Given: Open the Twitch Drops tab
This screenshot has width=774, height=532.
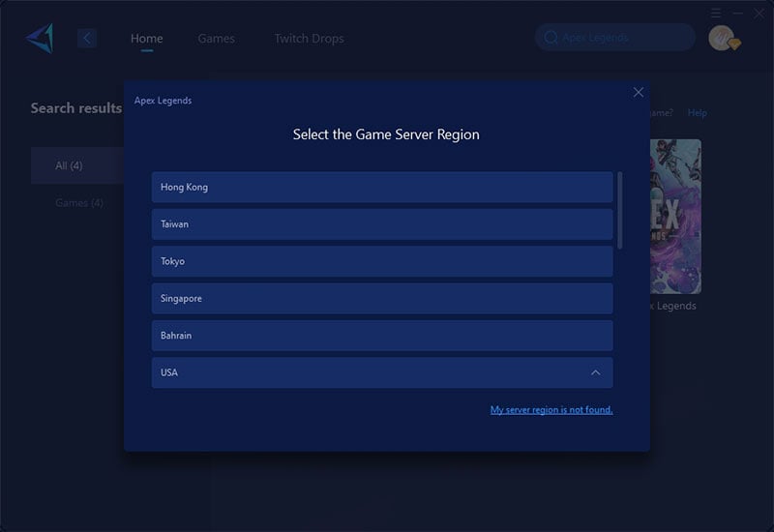Looking at the screenshot, I should pos(309,39).
